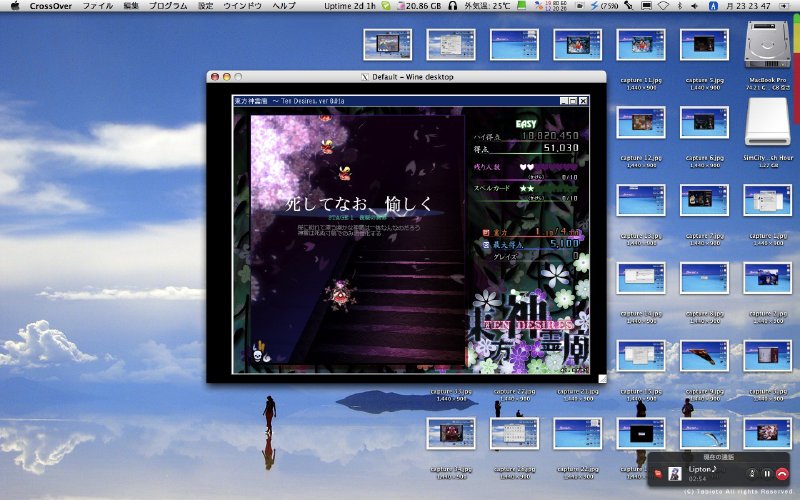Select capture 12.jpg on the desktop

[641, 122]
